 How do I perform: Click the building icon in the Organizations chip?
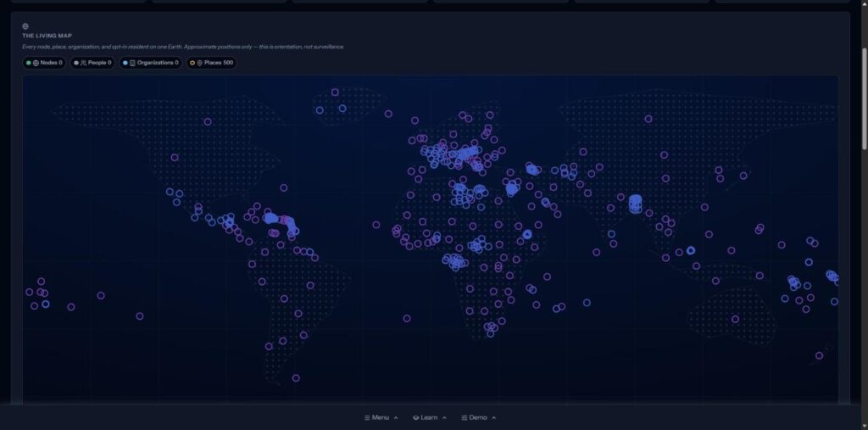click(x=132, y=63)
